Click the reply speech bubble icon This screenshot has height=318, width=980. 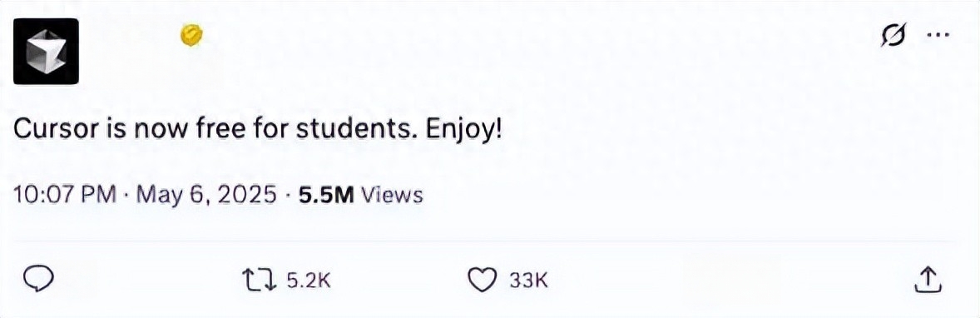tap(39, 280)
